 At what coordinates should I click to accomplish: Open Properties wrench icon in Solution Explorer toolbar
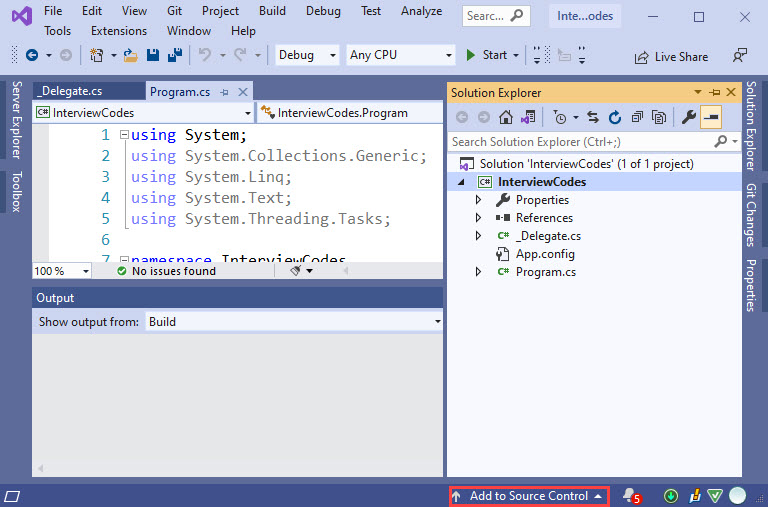[x=688, y=118]
